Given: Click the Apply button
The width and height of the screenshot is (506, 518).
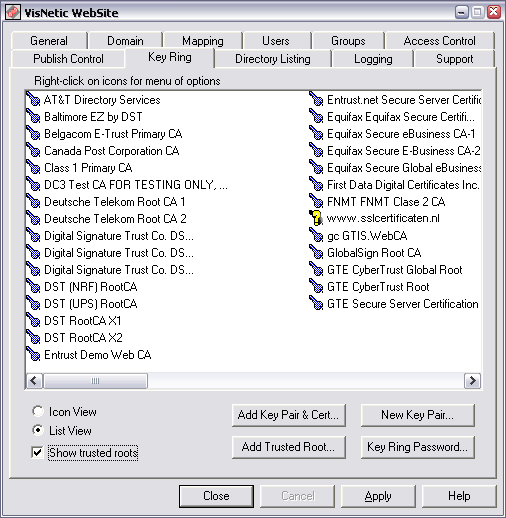Looking at the screenshot, I should (x=378, y=496).
